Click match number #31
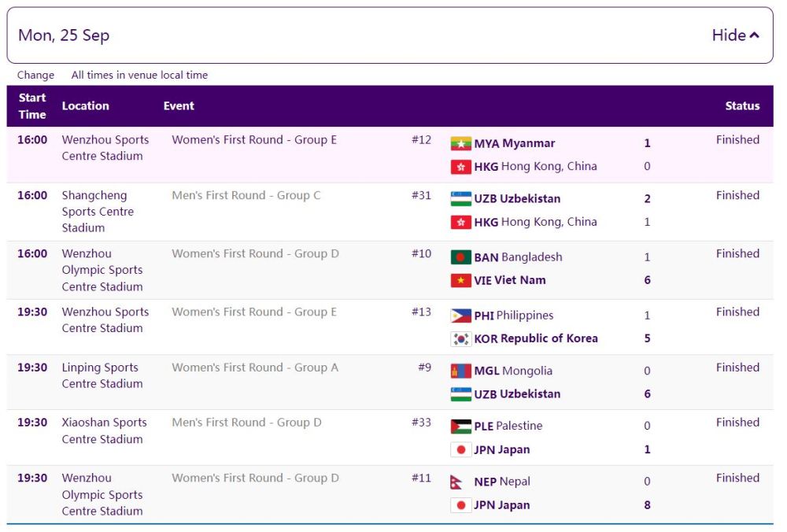787x532 pixels. pos(421,195)
